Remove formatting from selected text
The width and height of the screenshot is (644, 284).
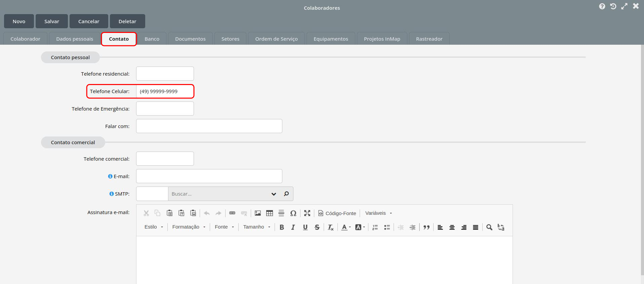[x=331, y=227]
